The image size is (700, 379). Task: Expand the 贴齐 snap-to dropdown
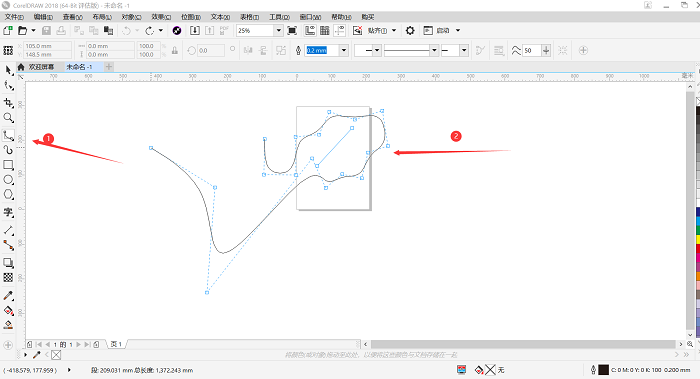pos(394,30)
